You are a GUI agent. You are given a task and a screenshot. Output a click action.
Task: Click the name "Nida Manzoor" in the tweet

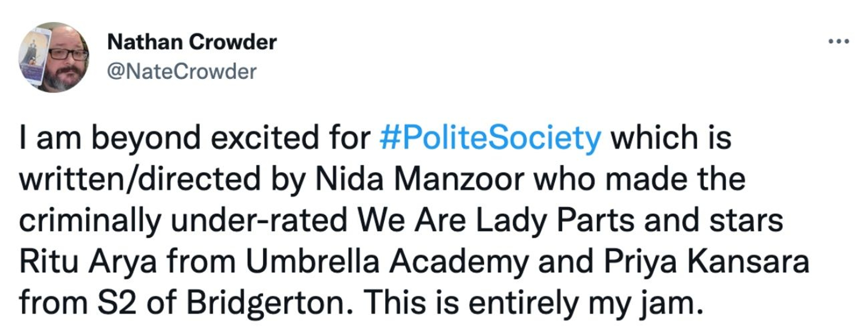(420, 179)
